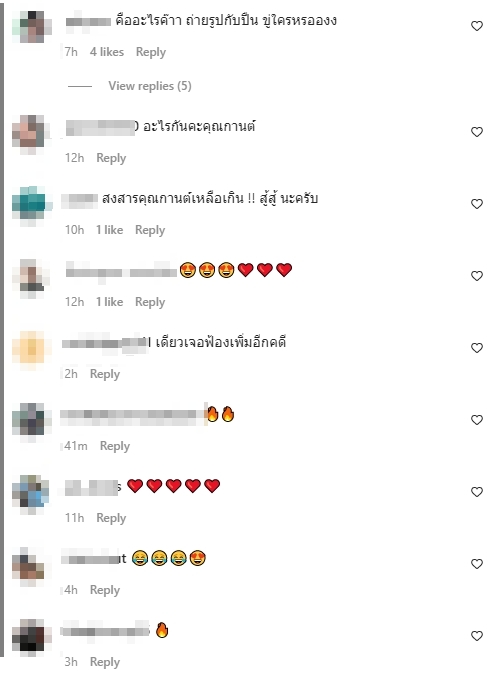View who liked the 10h comment
Image resolution: width=496 pixels, height=684 pixels.
point(109,230)
